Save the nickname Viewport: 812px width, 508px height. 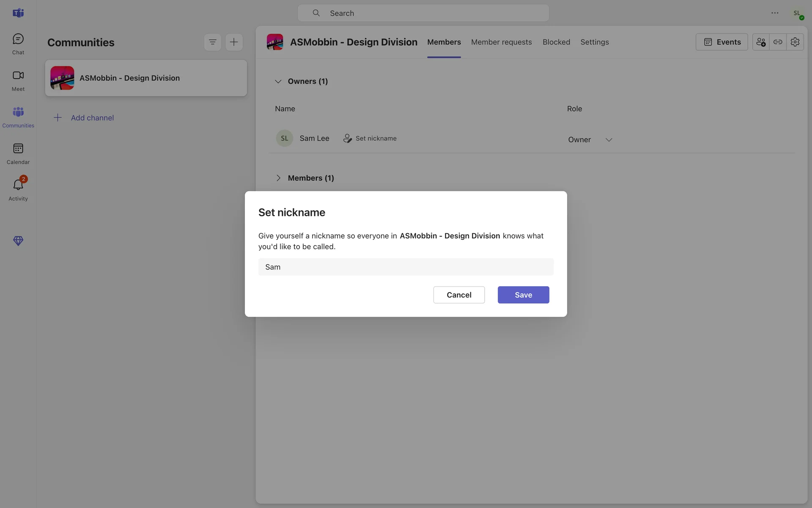click(523, 295)
